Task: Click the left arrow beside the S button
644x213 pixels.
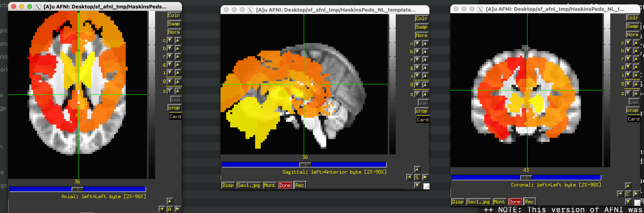Action: pyautogui.click(x=409, y=177)
